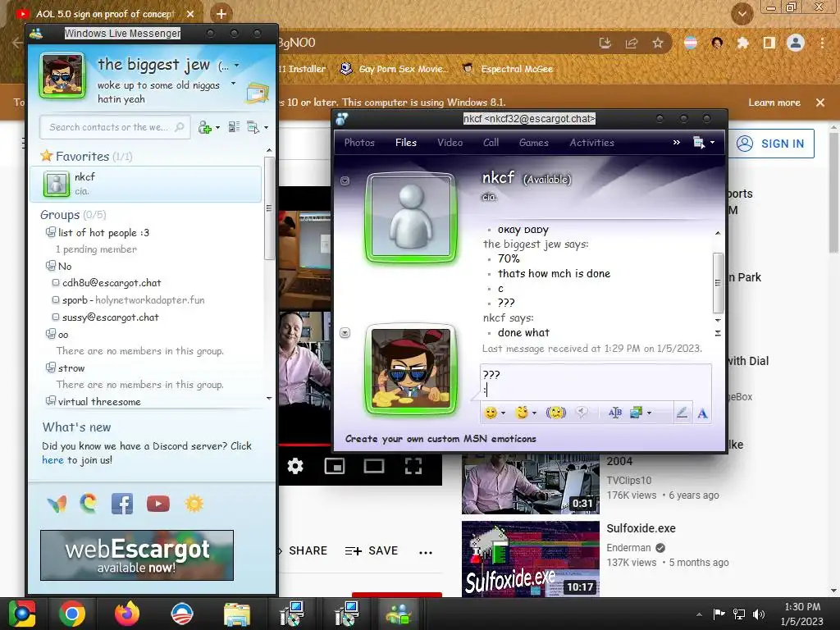The width and height of the screenshot is (840, 630).
Task: Expand the show menu dropdown arrow
Action: point(266,127)
